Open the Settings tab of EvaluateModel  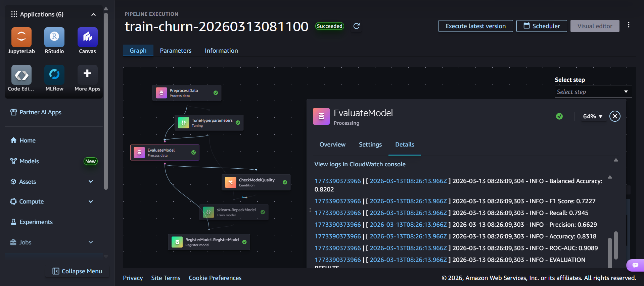370,145
